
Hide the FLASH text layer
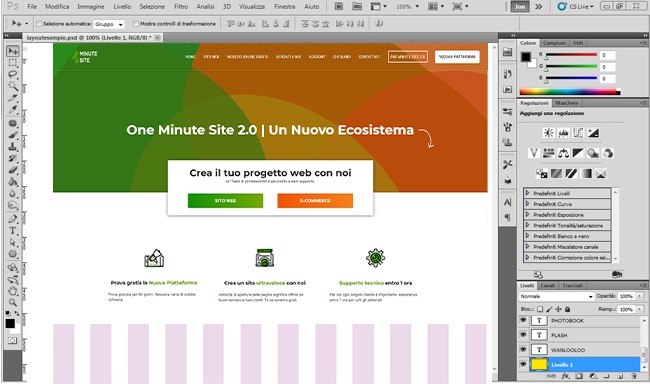click(523, 335)
